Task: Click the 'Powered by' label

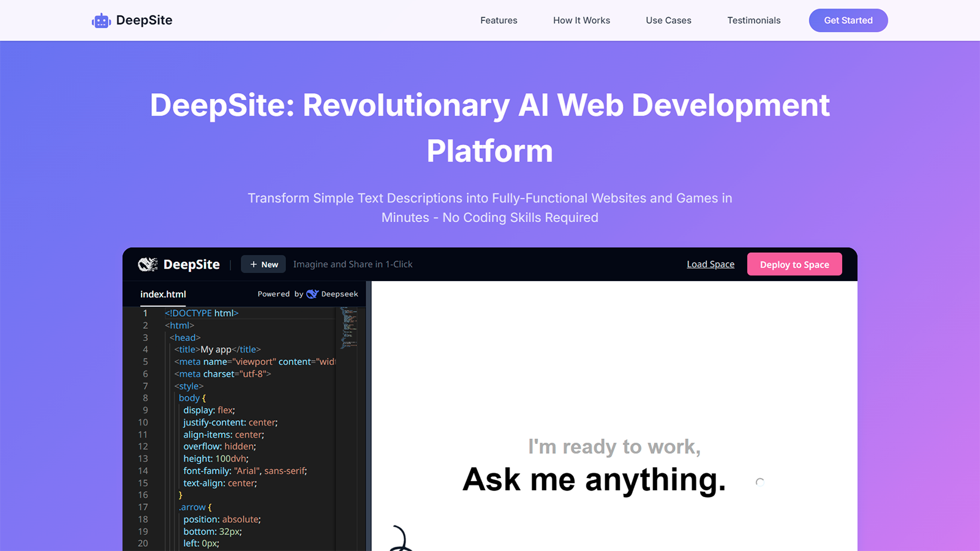Action: 281,294
